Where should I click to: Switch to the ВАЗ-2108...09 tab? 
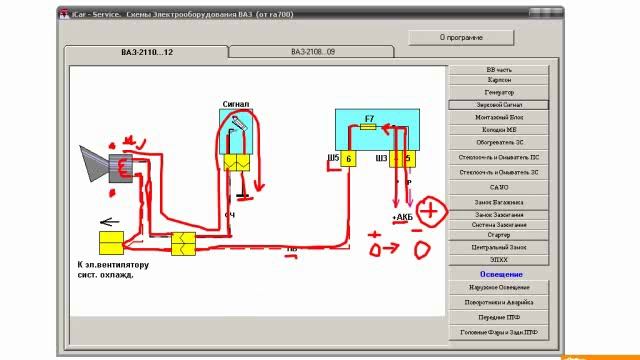coord(312,52)
